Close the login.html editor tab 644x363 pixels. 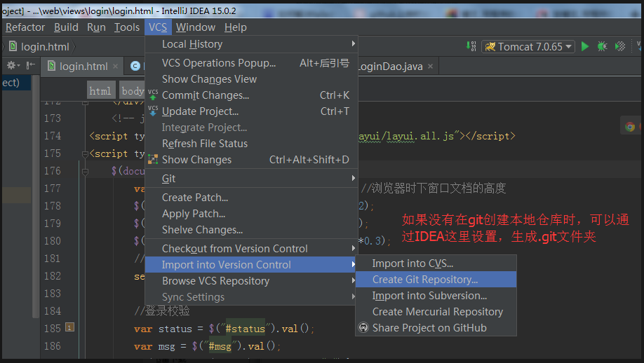pos(116,67)
